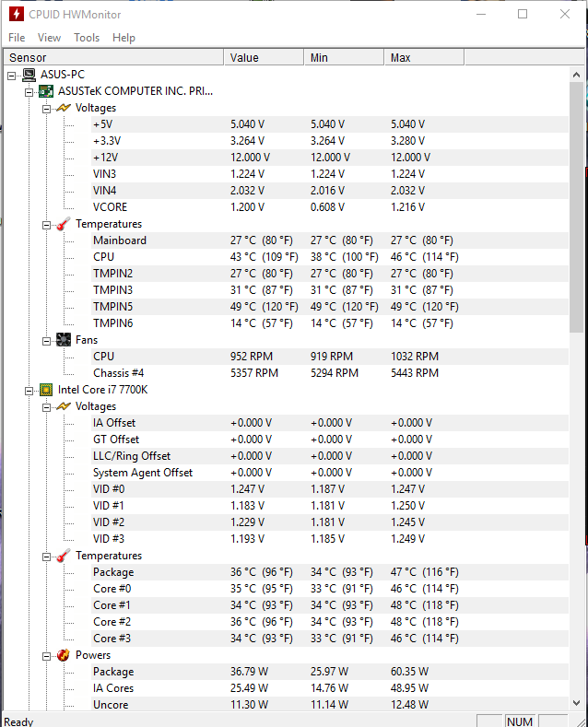This screenshot has height=727, width=588.
Task: Select the +12V voltage row
Action: [x=330, y=158]
